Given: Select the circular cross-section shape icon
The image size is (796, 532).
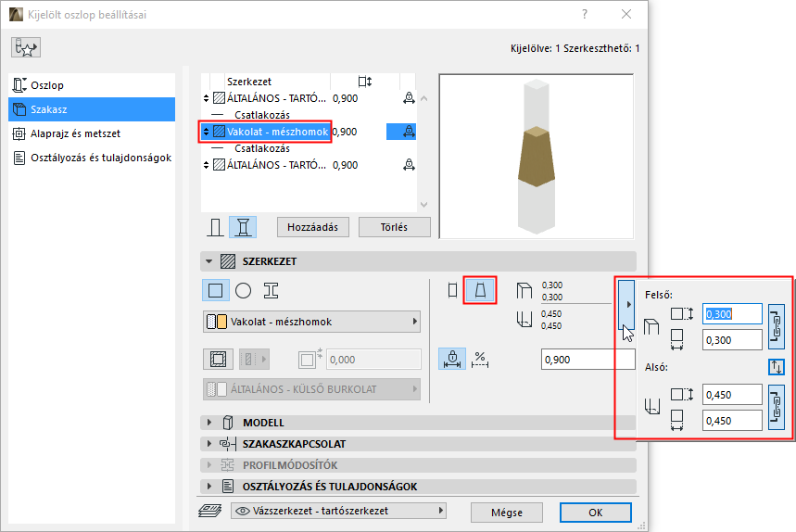Looking at the screenshot, I should coord(243,290).
